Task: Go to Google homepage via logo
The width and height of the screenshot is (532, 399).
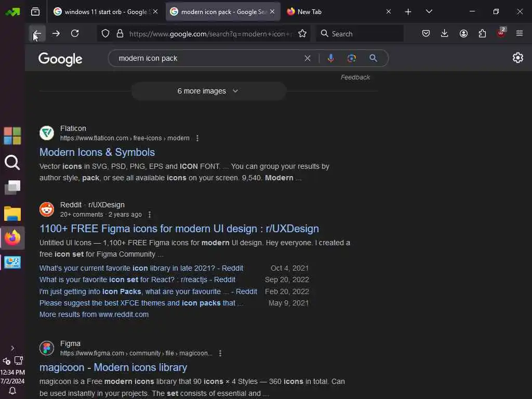Action: [x=60, y=59]
